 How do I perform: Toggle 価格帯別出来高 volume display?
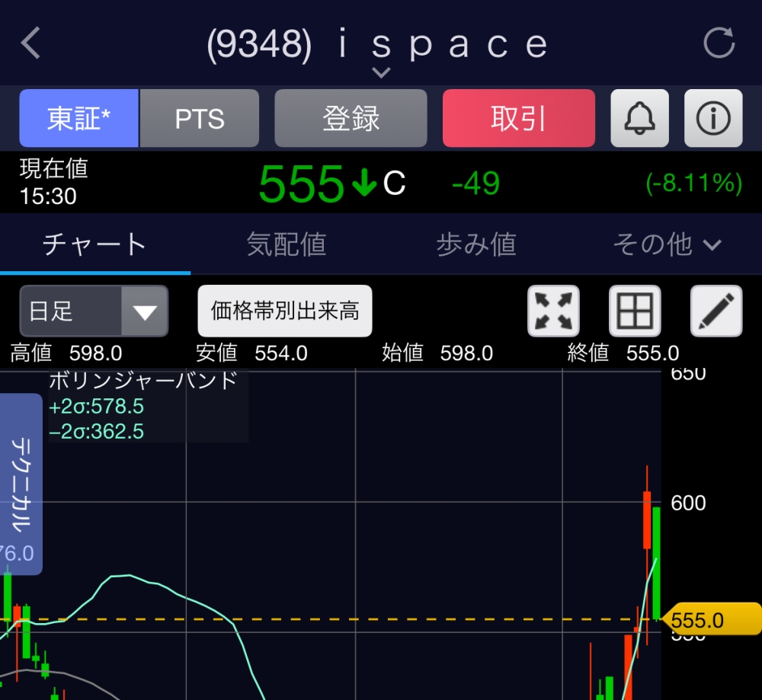[x=285, y=311]
